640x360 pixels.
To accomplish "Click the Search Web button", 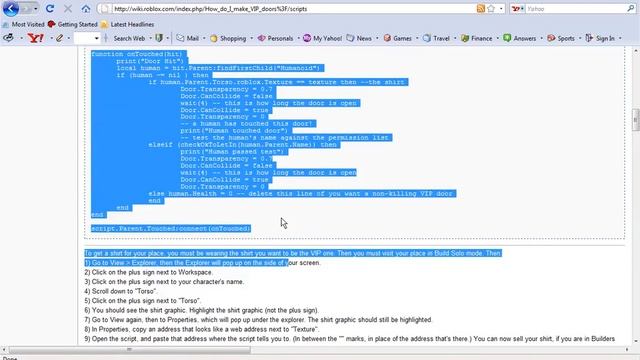I will (x=129, y=38).
